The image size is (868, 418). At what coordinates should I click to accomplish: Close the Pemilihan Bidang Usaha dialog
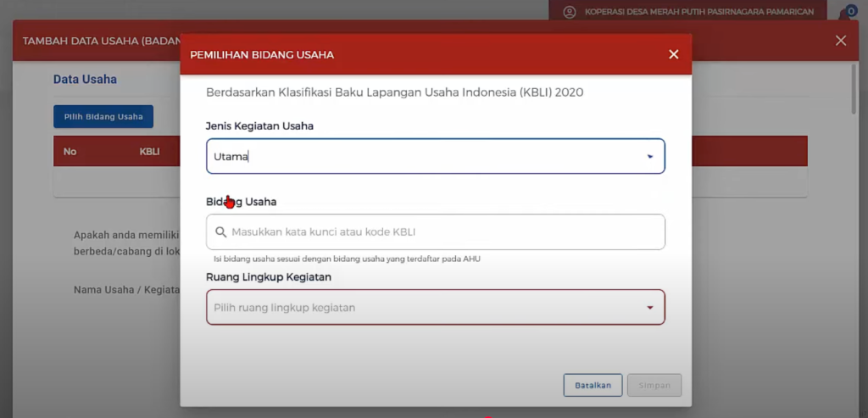[x=673, y=54]
